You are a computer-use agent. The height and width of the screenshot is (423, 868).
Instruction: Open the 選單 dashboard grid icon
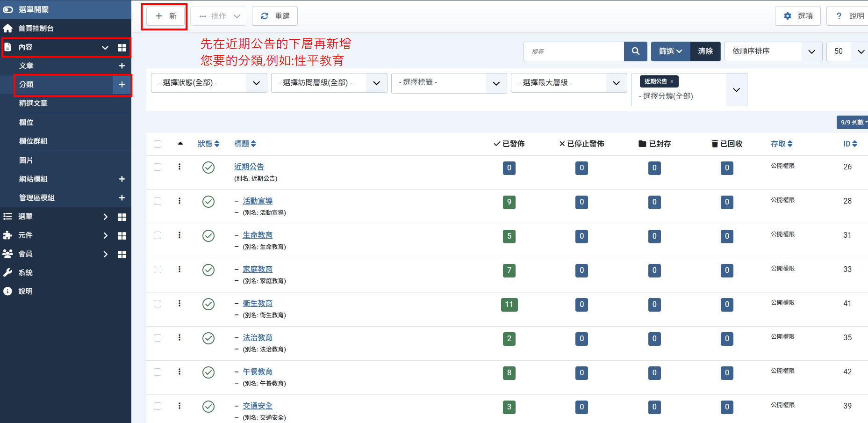pyautogui.click(x=122, y=217)
